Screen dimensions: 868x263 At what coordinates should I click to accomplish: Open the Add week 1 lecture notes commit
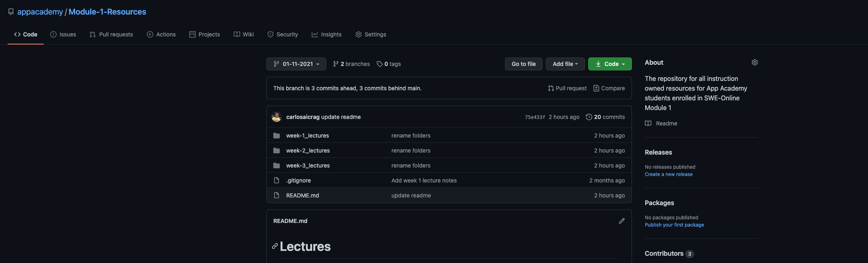(x=424, y=180)
